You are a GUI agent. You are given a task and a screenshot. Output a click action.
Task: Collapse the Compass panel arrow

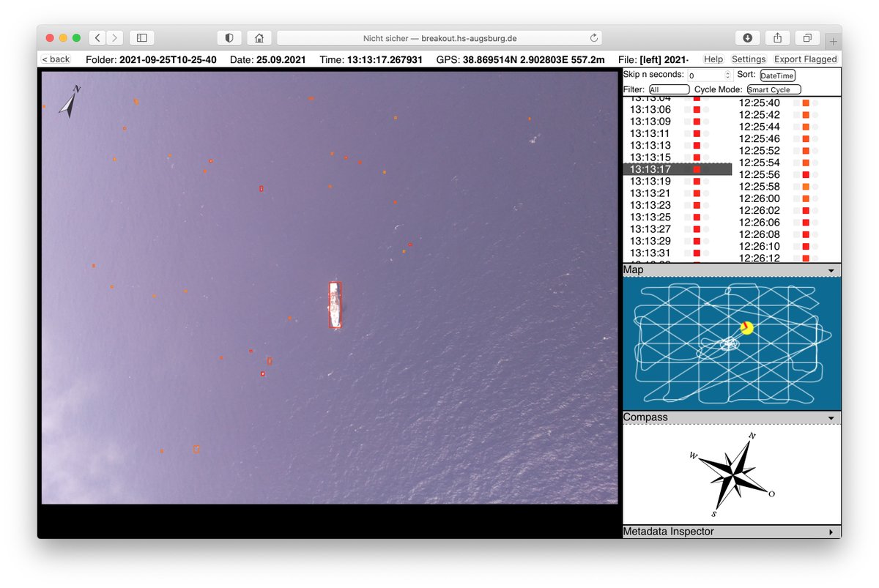831,418
